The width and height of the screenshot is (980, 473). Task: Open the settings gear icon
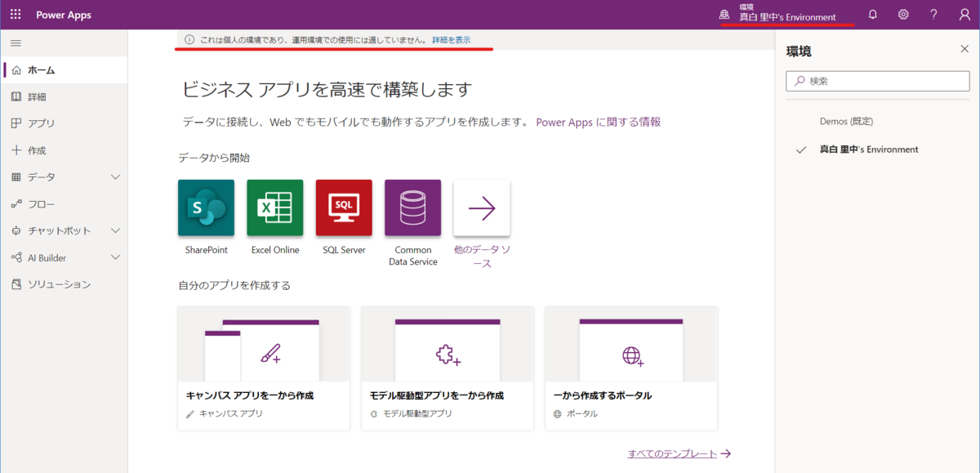point(902,14)
